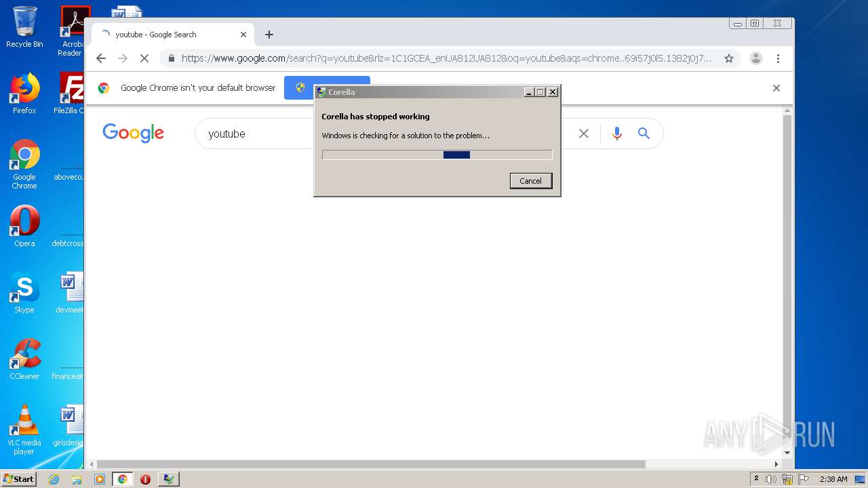868x488 pixels.
Task: Click the site lock icon in address bar
Action: (171, 58)
